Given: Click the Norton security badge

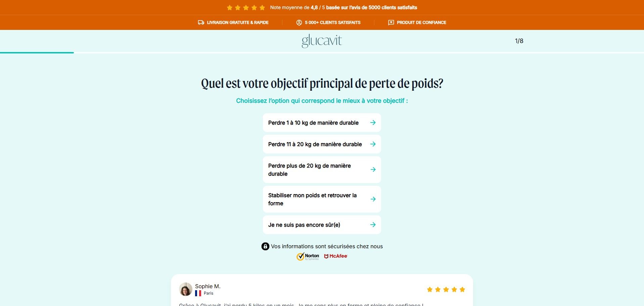Looking at the screenshot, I should point(308,256).
